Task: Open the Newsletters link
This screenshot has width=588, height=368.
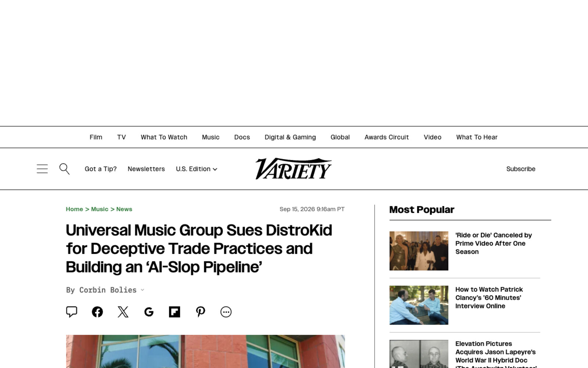Action: (x=146, y=169)
